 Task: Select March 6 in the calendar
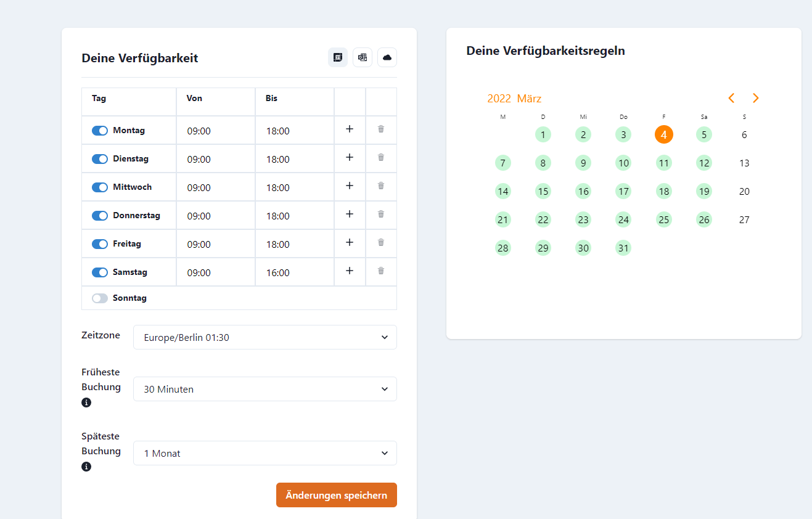[744, 134]
